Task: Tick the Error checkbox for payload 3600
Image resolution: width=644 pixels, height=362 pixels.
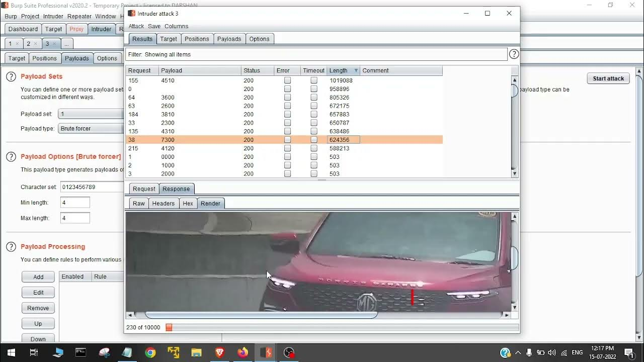Action: point(287,98)
